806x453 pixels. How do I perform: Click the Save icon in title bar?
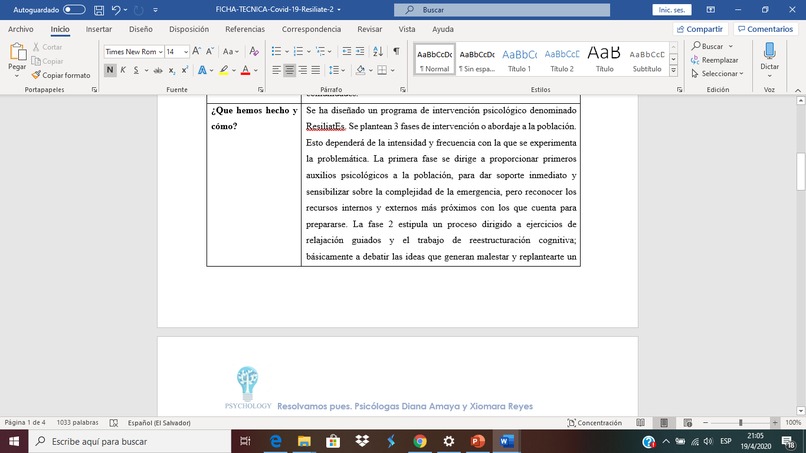coord(99,10)
